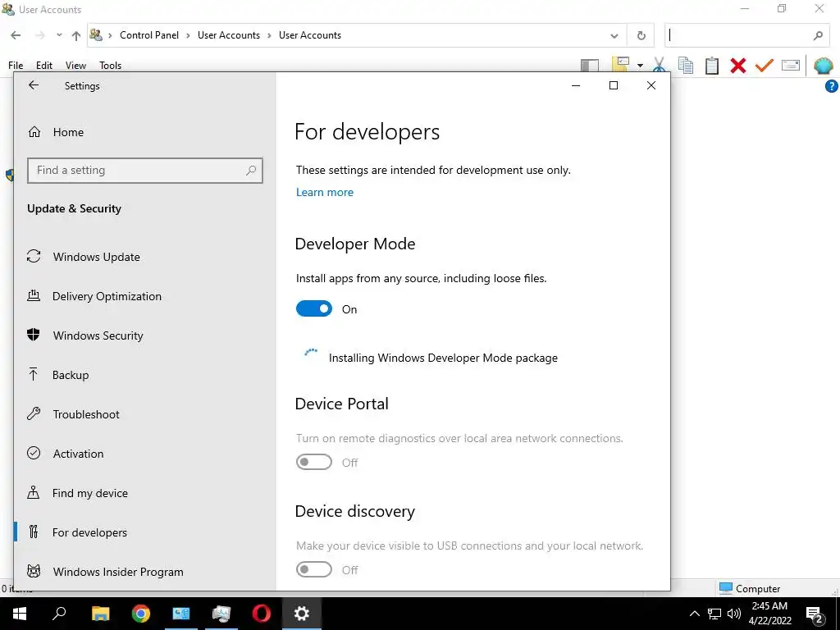The width and height of the screenshot is (840, 630).
Task: Click Computer in Explorer status bar
Action: [750, 588]
